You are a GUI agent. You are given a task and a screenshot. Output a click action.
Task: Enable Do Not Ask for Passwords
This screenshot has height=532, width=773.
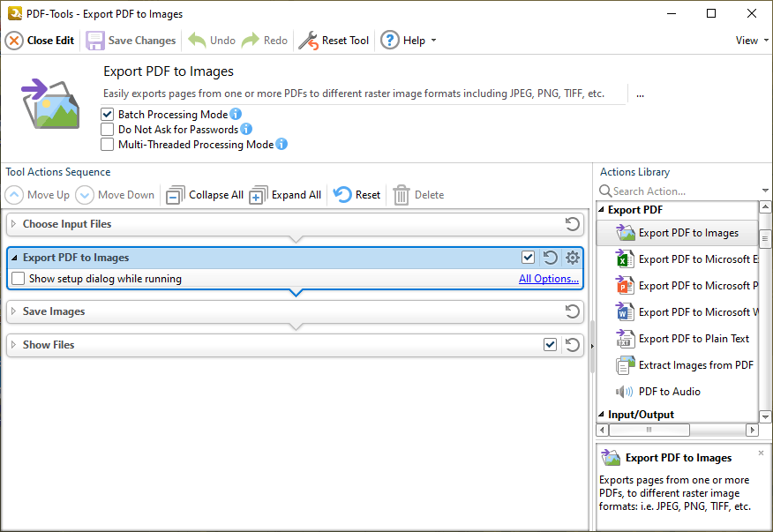coord(108,128)
